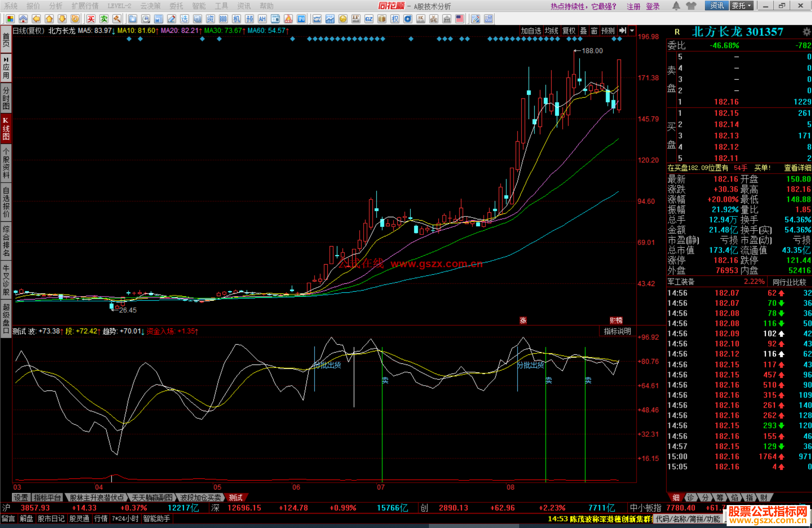Click the HOT flame toolbar icon

tap(288, 19)
